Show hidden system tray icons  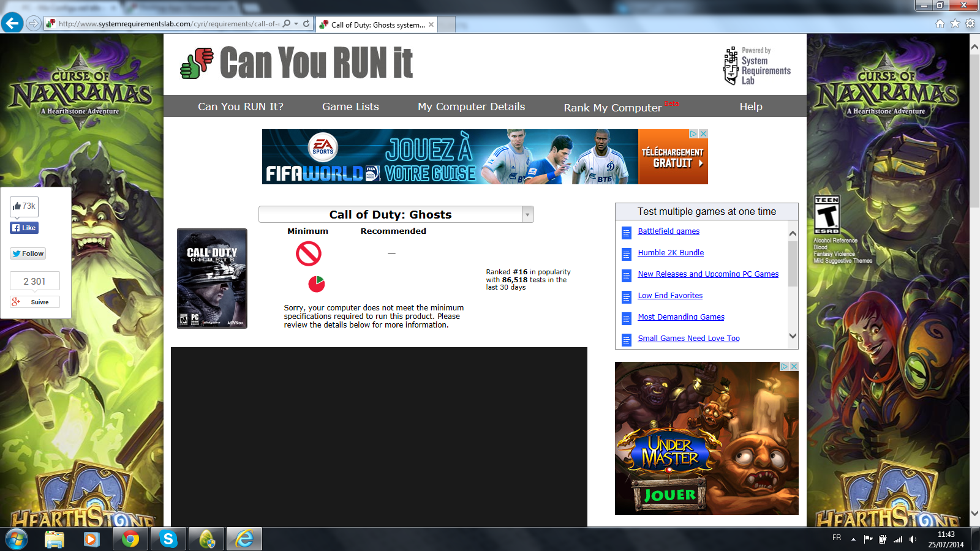(853, 539)
